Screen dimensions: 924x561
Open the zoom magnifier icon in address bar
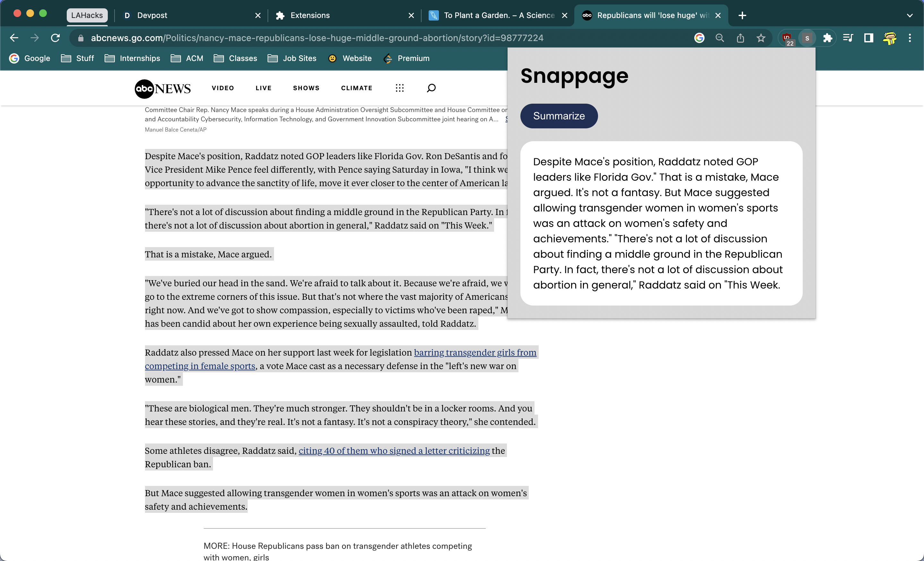point(719,38)
